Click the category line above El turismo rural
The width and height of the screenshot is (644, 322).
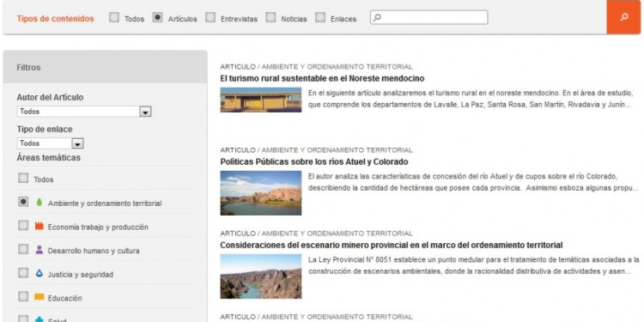[316, 66]
